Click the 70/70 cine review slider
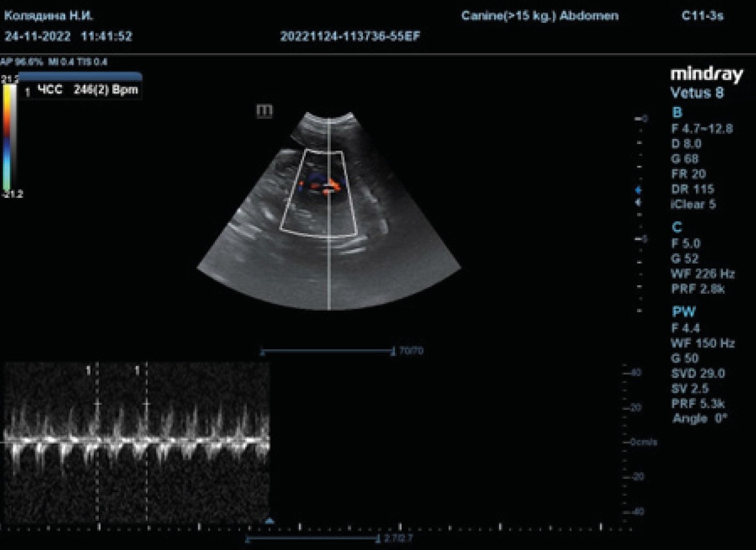Screen dimensions: 756x550 (x=327, y=351)
